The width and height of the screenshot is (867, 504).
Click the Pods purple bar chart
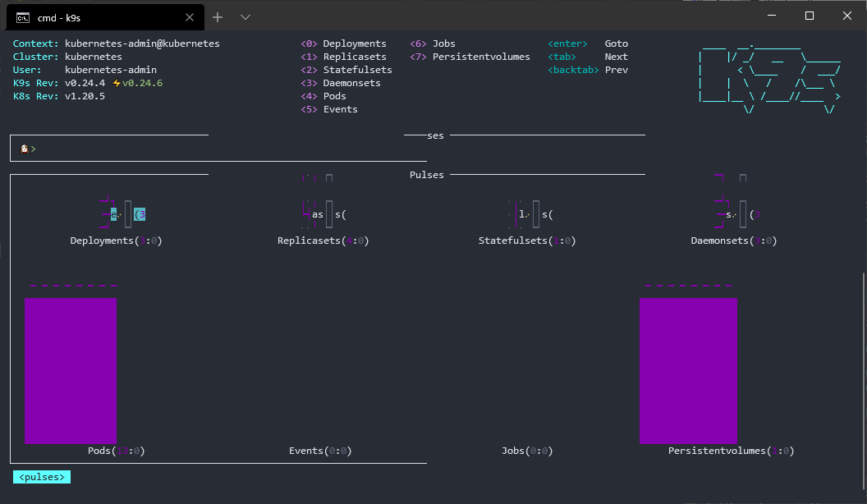[71, 371]
